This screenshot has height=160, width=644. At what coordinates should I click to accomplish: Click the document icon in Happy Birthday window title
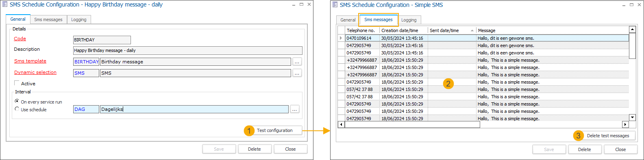[5, 4]
